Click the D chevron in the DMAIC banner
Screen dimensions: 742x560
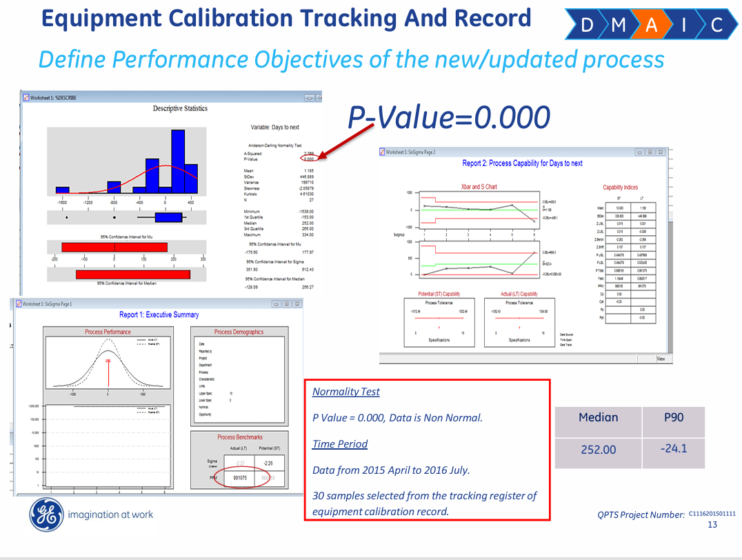585,24
